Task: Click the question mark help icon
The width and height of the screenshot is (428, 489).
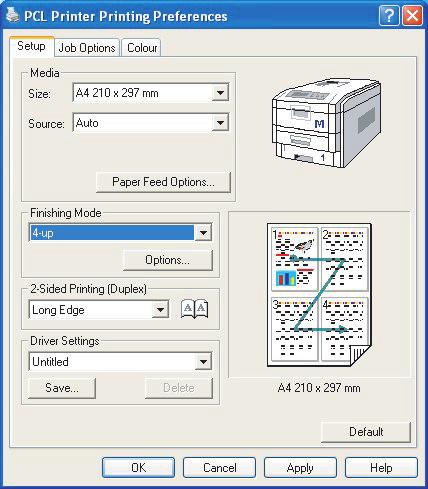Action: point(389,15)
